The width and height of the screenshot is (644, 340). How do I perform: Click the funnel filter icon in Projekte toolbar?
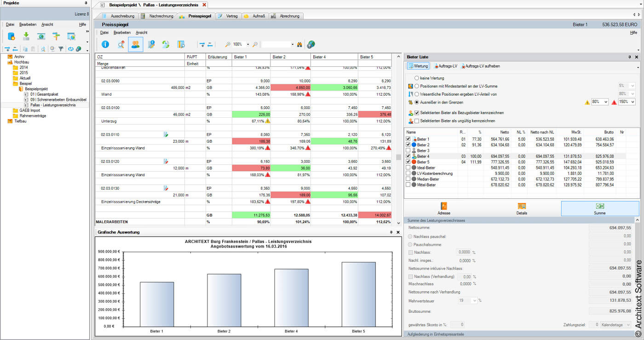[x=61, y=49]
